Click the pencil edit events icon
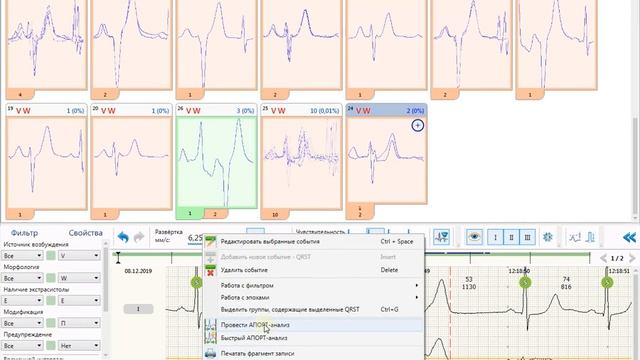 click(x=211, y=242)
